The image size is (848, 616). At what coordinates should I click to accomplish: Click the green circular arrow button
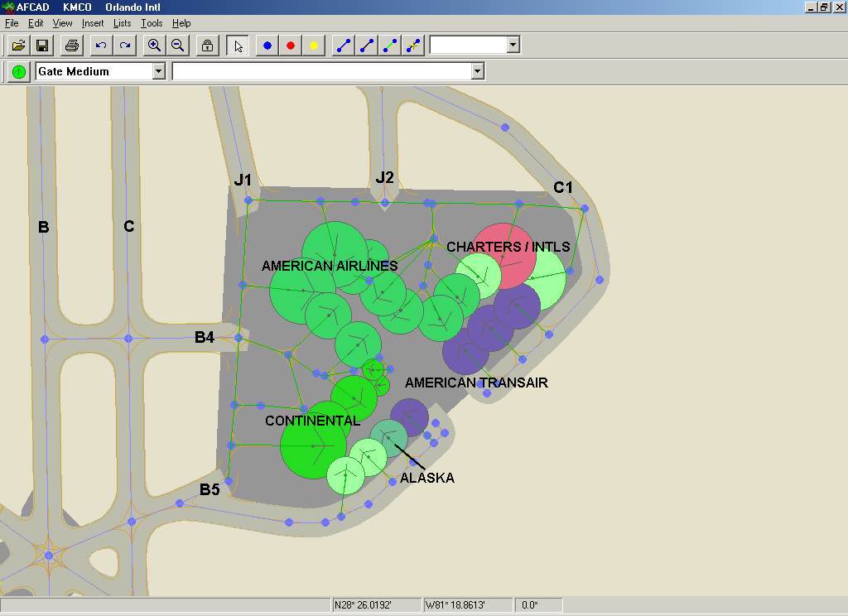coord(19,71)
